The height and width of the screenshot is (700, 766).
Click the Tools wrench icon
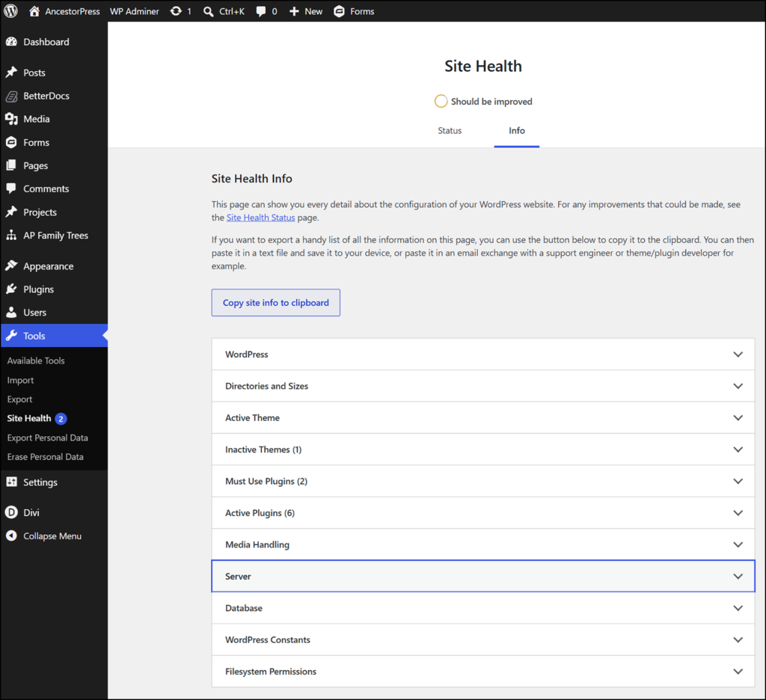(11, 335)
